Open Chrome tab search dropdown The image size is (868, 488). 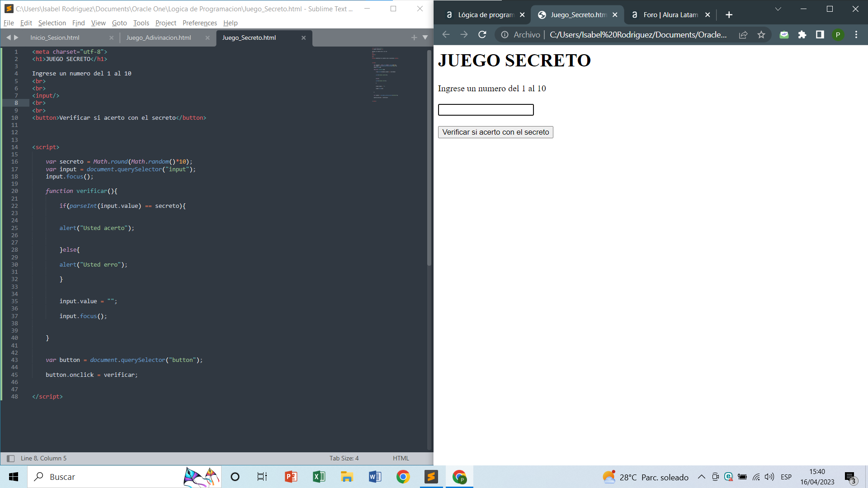(778, 9)
